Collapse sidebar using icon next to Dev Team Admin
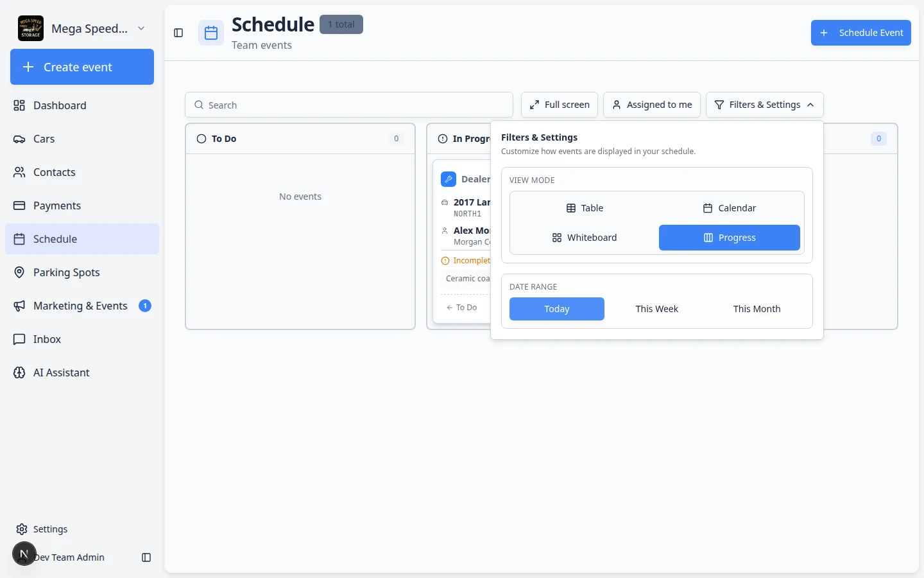The height and width of the screenshot is (578, 924). (146, 557)
